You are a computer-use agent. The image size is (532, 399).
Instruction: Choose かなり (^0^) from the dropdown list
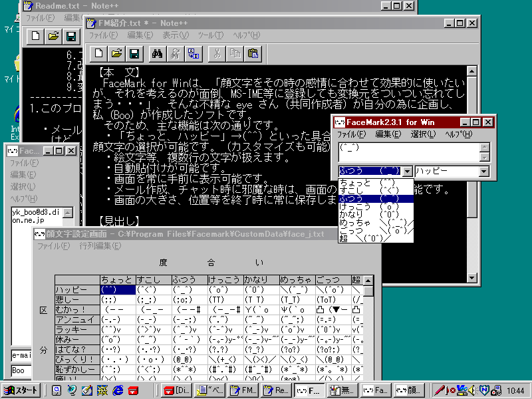[376, 214]
